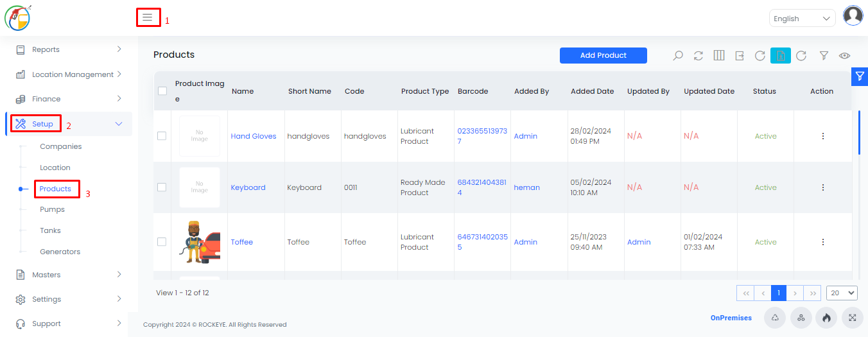This screenshot has width=868, height=337.
Task: Expand the Reports sidebar section
Action: (x=69, y=49)
